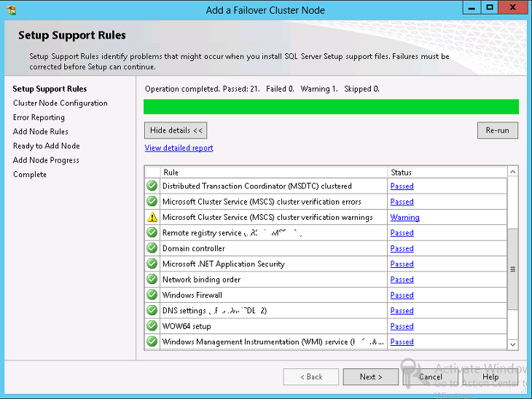Viewport: 532px width, 399px height.
Task: Click 'Microsoft Cluster Service (MSCS) cluster verification warnings' text
Action: click(x=267, y=217)
